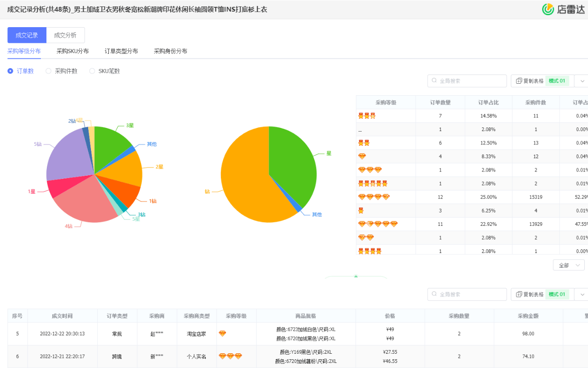Click upper 模式 01 green tag
Image resolution: width=588 pixels, height=368 pixels.
point(557,81)
